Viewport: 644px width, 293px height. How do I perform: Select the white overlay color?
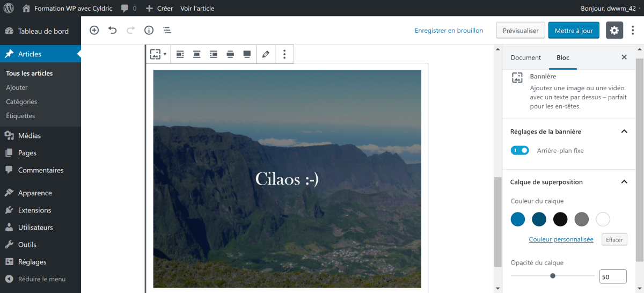click(x=603, y=219)
